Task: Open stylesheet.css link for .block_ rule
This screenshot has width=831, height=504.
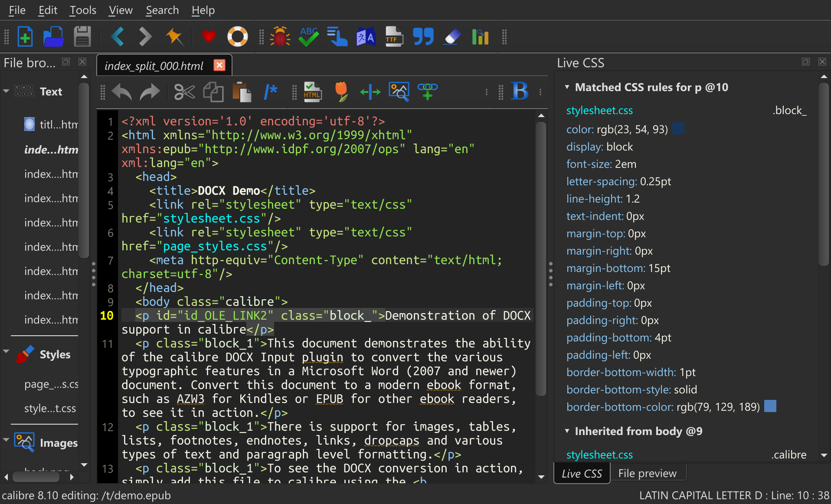Action: [x=599, y=111]
